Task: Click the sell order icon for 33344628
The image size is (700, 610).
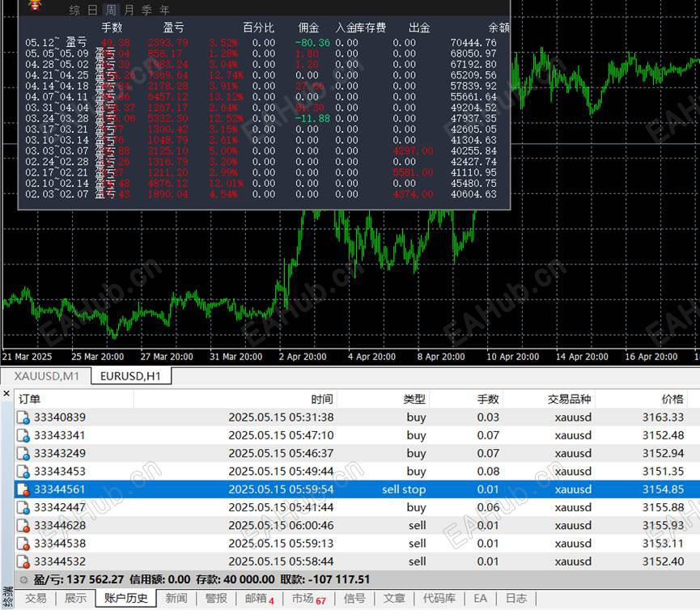Action: [x=23, y=526]
